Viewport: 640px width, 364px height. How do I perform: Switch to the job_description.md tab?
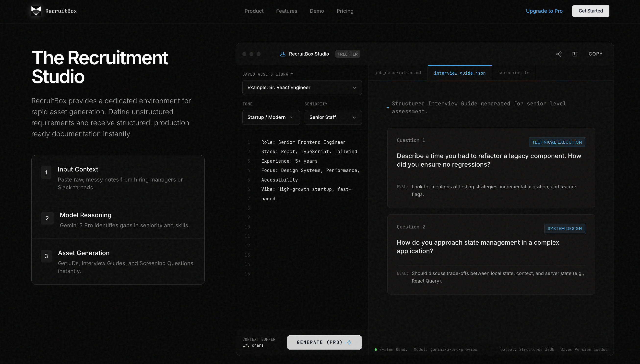tap(398, 73)
